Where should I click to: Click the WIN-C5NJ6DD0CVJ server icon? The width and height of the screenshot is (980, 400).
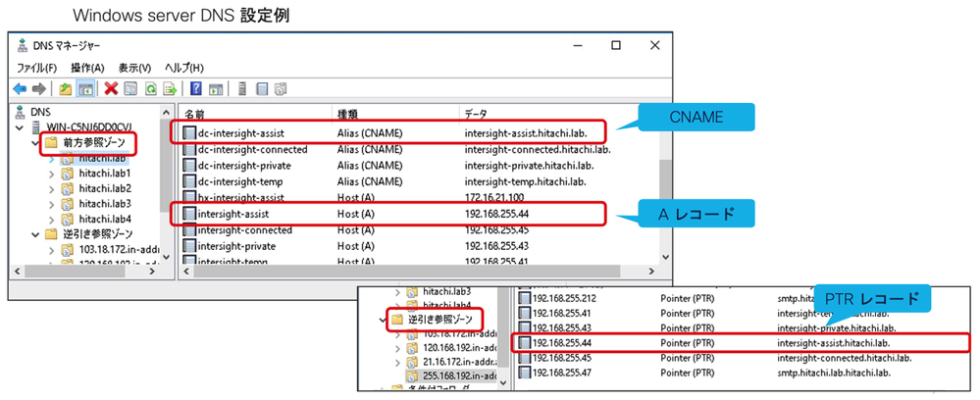click(37, 128)
